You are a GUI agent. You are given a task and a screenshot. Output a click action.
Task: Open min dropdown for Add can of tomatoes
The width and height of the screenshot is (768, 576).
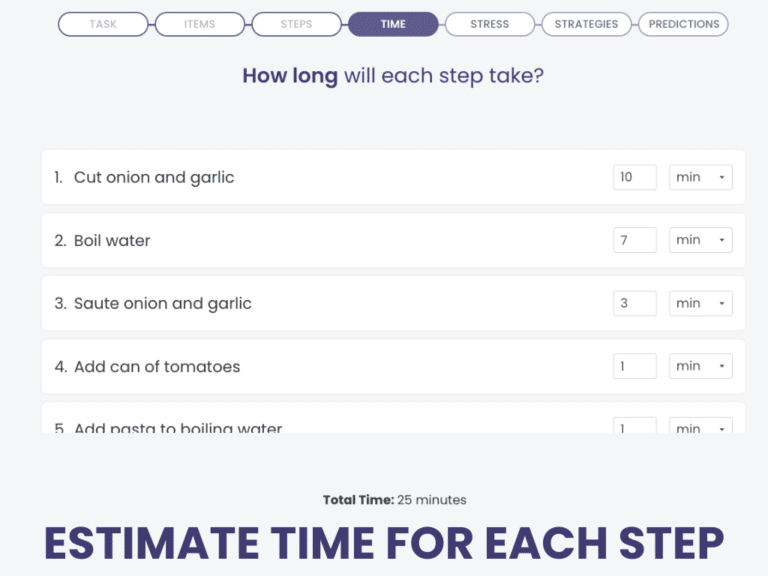(701, 366)
